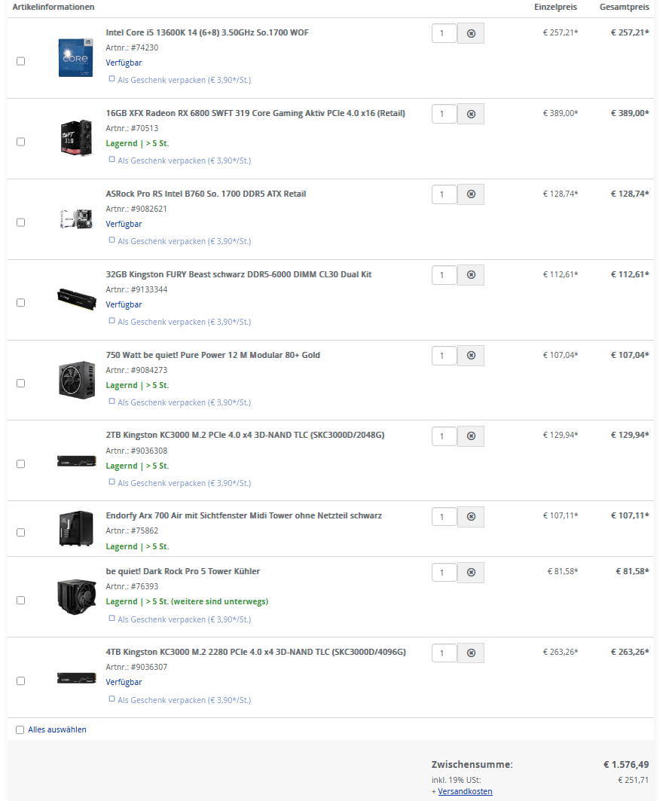Click the Intel Core i5 box thumbnail
672x801 pixels.
point(75,58)
